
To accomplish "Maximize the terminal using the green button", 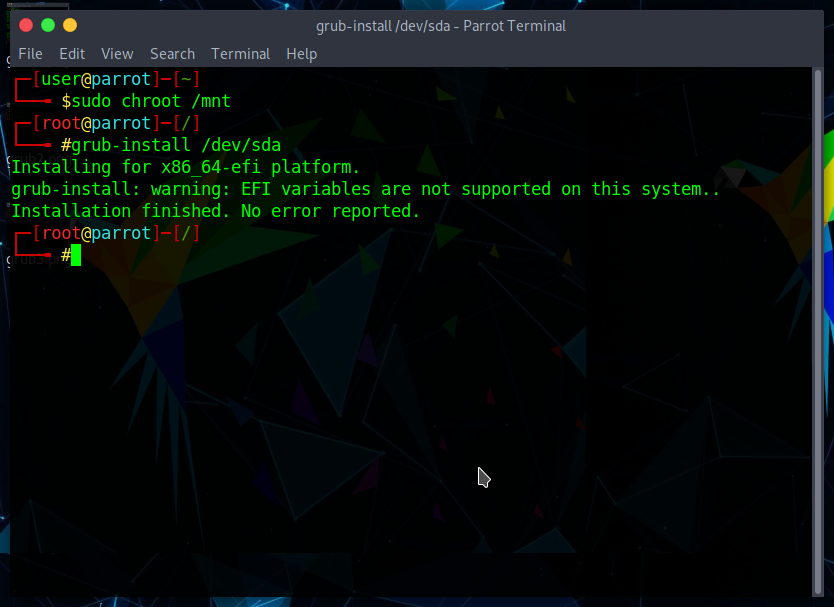I will click(48, 25).
